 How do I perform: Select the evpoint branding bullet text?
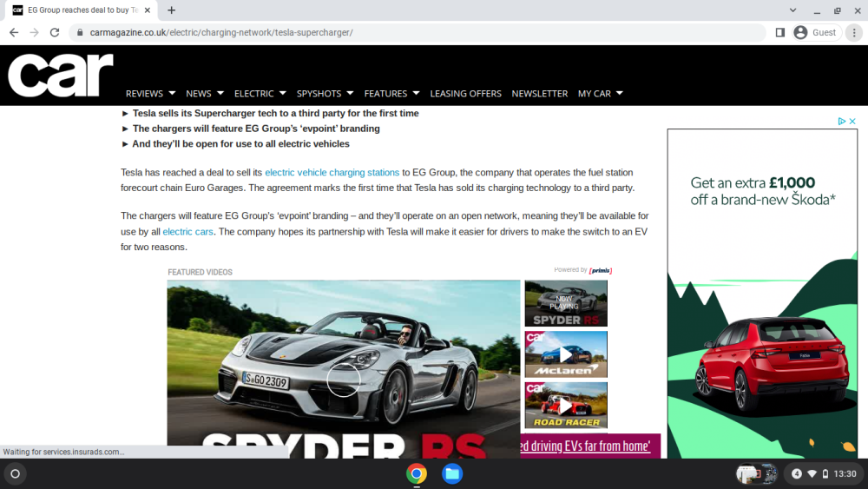click(x=256, y=129)
